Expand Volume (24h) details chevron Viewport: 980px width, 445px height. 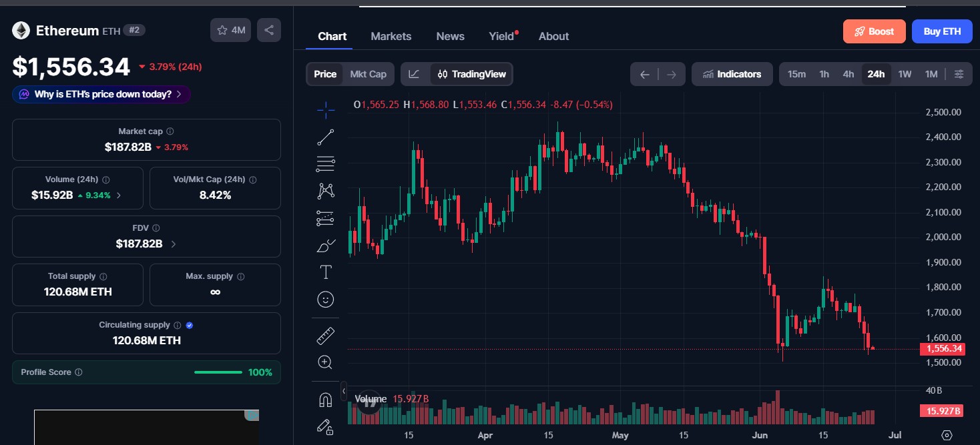(x=119, y=195)
